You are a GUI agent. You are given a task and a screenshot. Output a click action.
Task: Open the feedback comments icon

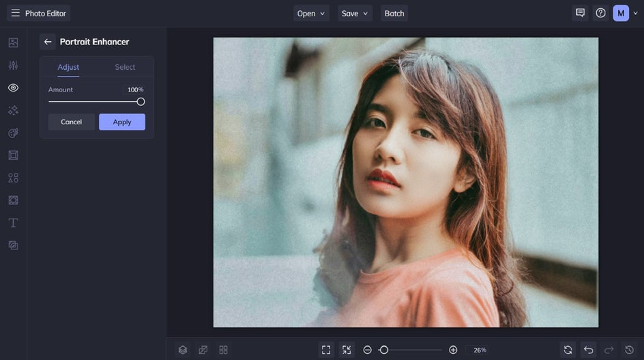point(580,13)
